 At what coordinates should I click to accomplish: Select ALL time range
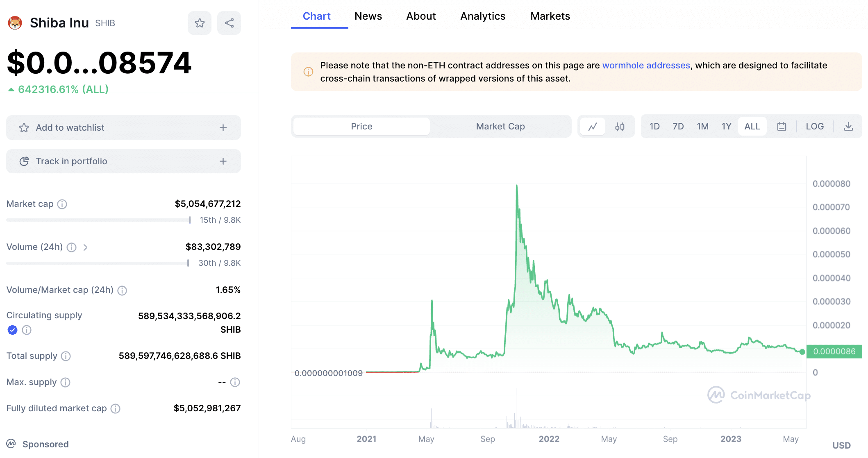[752, 127]
